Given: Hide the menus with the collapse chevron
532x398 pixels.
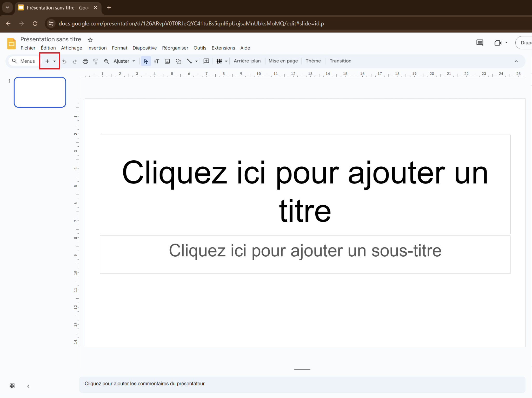Looking at the screenshot, I should tap(516, 61).
